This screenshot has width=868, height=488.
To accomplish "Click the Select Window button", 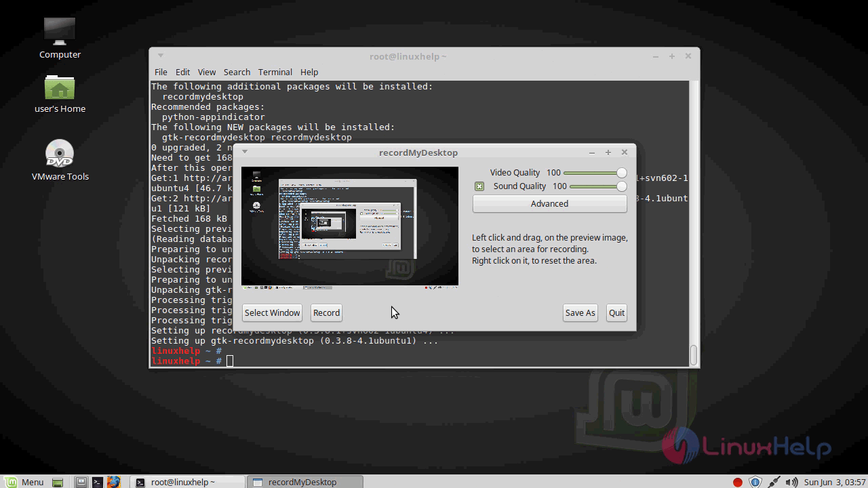I will point(272,312).
